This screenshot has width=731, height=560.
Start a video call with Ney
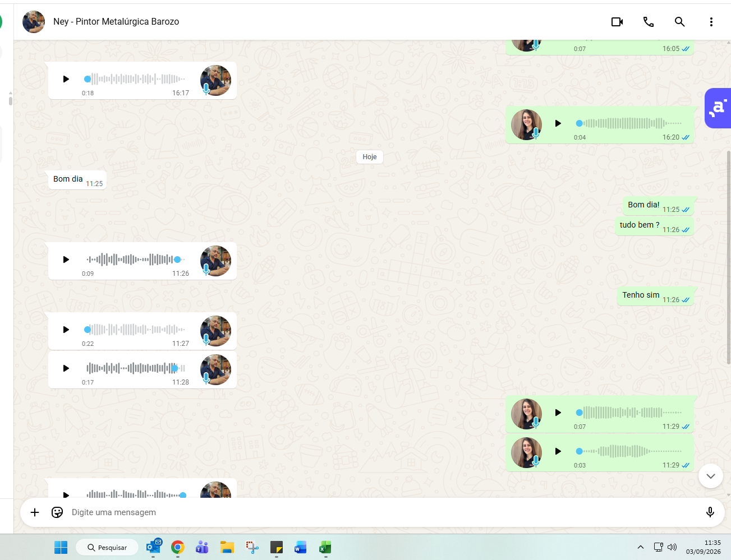(617, 22)
